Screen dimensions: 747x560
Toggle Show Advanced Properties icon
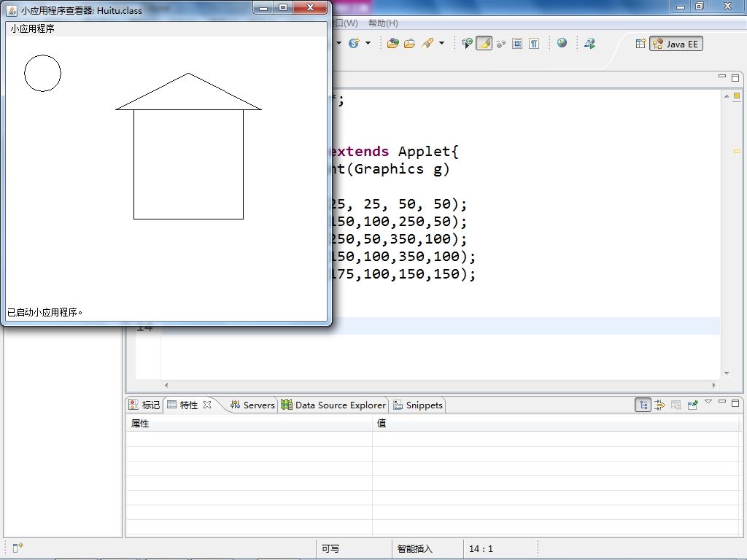[x=659, y=405]
